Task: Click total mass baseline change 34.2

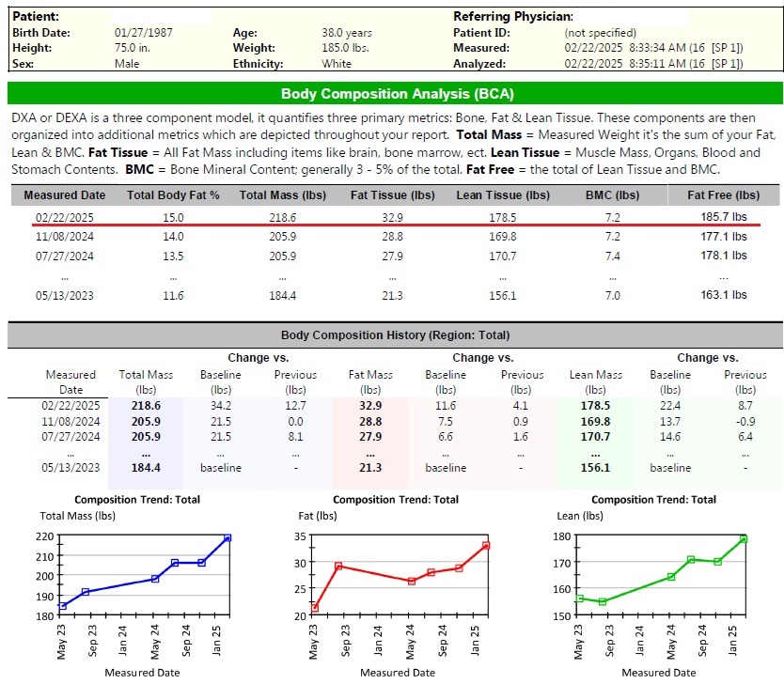Action: coord(221,405)
